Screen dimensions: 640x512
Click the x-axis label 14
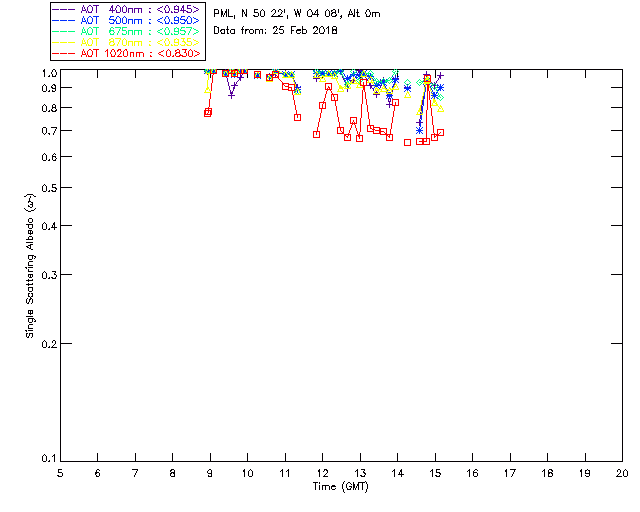click(398, 474)
